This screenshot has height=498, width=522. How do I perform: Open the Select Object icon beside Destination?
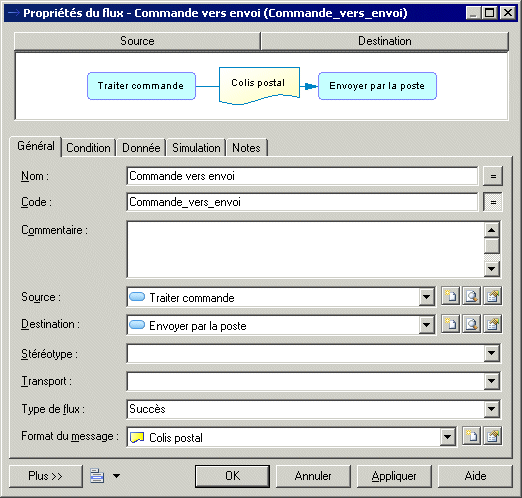click(x=472, y=324)
